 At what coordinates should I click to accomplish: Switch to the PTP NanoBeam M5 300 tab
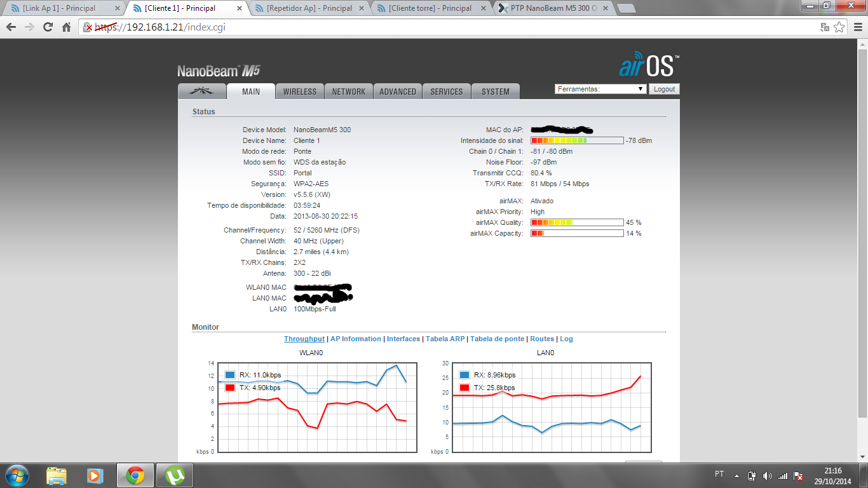coord(553,8)
